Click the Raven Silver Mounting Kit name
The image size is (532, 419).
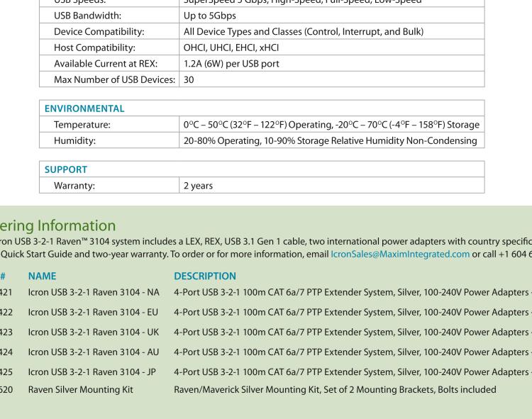coord(80,389)
